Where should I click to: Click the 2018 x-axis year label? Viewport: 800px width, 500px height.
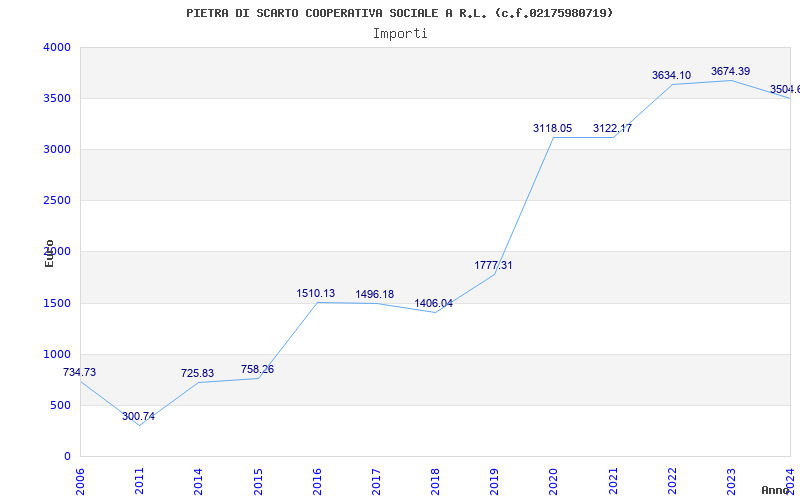[435, 482]
